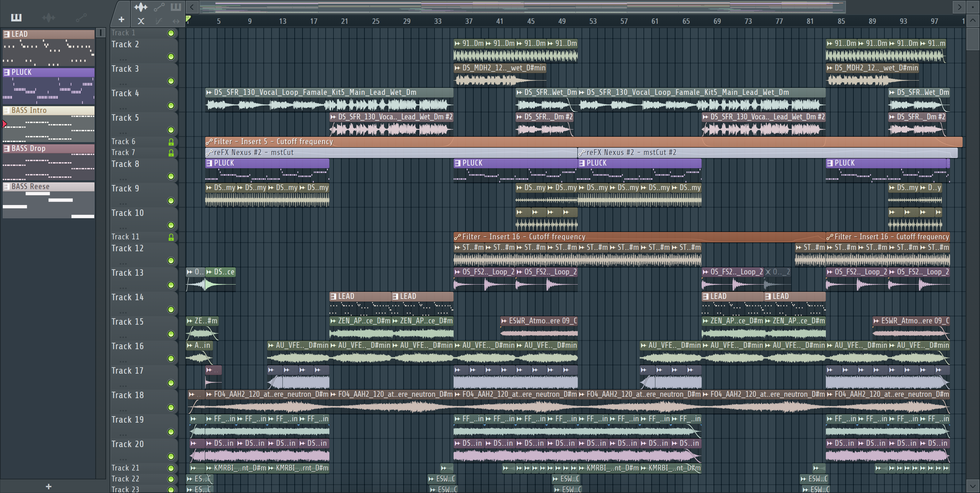Show patterns tab in the picker panel

(16, 17)
